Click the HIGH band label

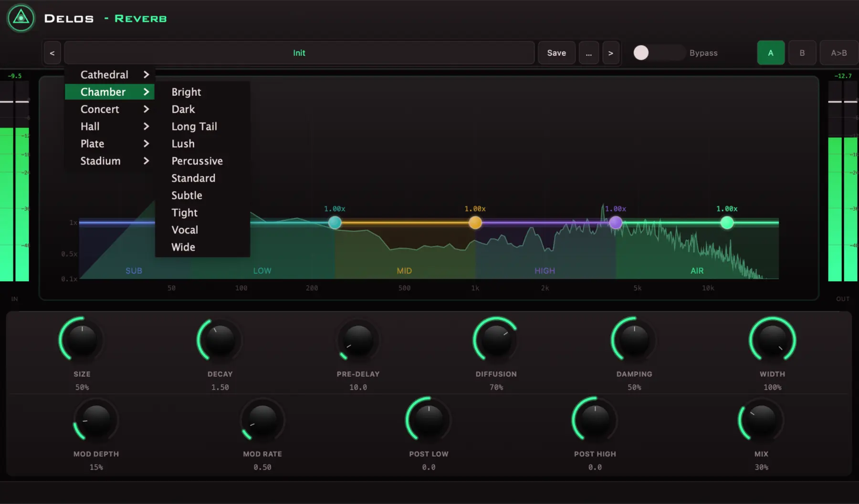[x=545, y=271]
